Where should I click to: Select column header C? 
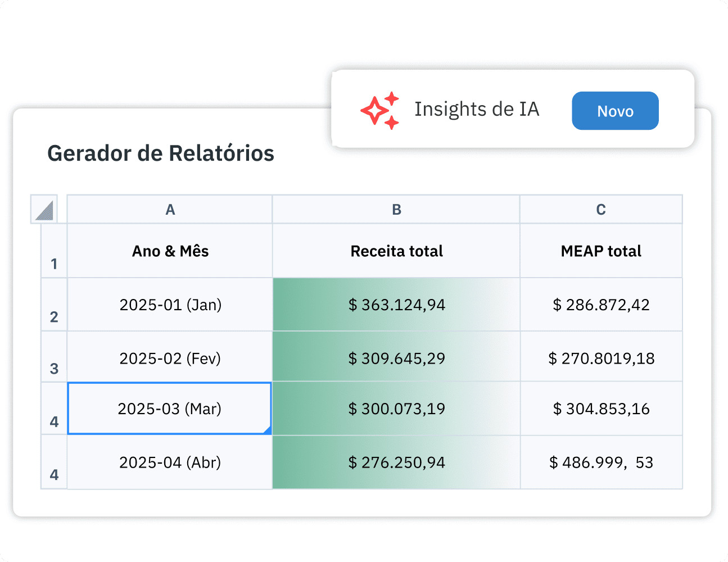click(x=601, y=209)
